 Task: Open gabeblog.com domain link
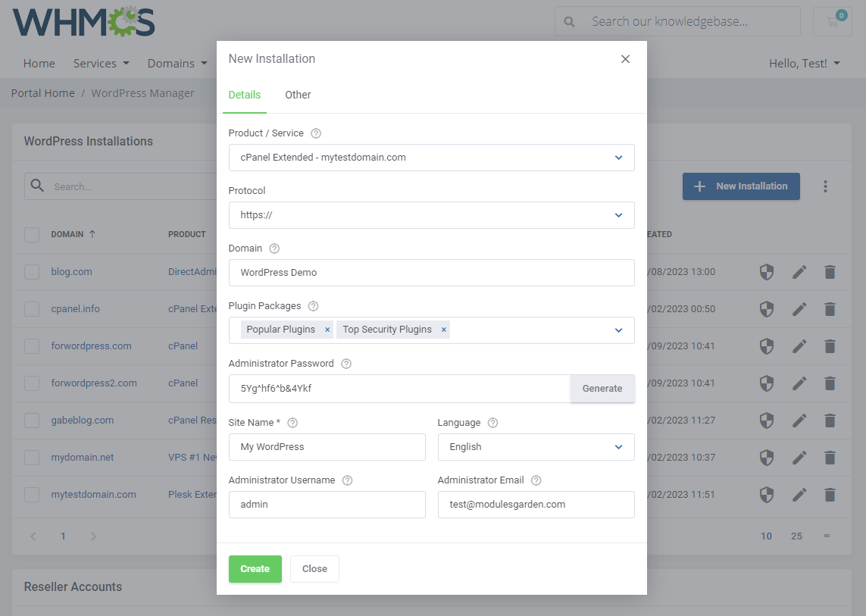coord(83,421)
